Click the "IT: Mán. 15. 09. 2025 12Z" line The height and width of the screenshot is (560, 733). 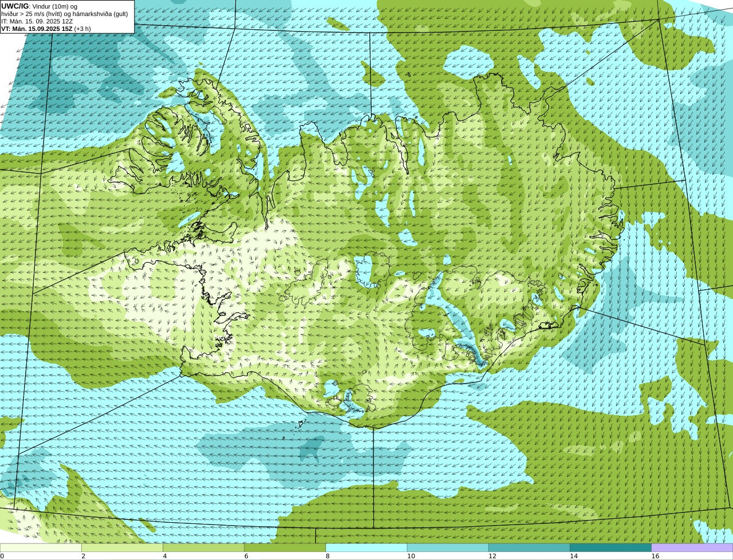[37, 21]
